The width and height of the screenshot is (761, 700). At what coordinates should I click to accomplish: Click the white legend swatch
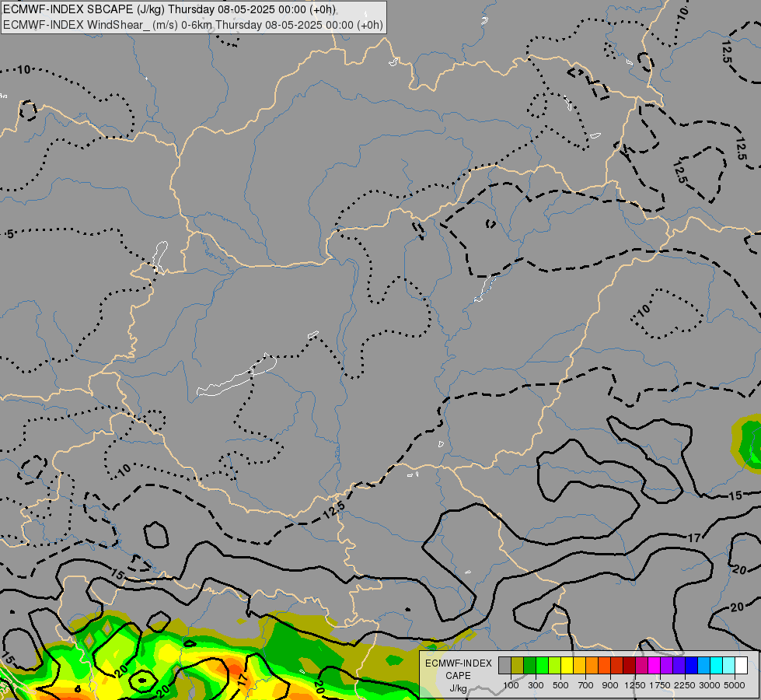[x=742, y=665]
